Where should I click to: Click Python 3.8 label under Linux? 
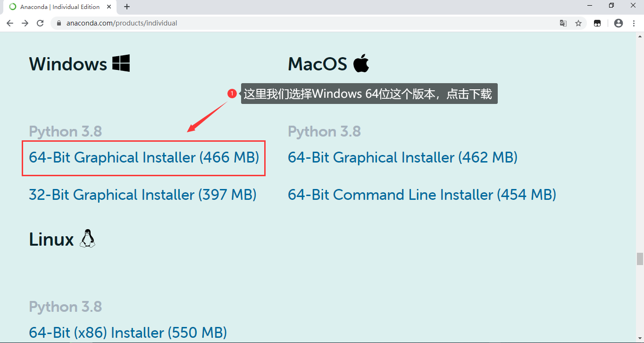[66, 307]
